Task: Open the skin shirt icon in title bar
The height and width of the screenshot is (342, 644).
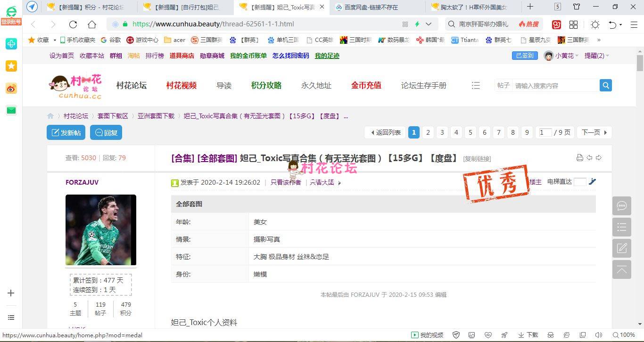Action: coord(577,7)
